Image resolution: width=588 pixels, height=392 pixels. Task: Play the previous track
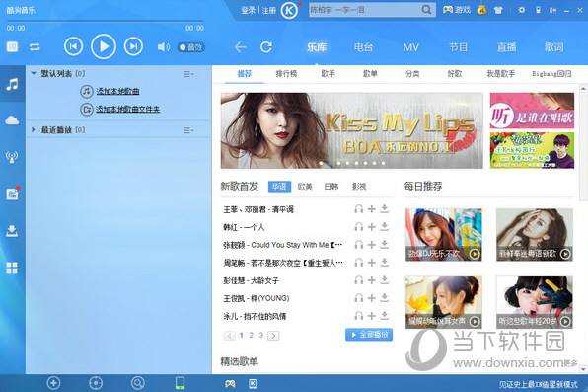coord(73,46)
